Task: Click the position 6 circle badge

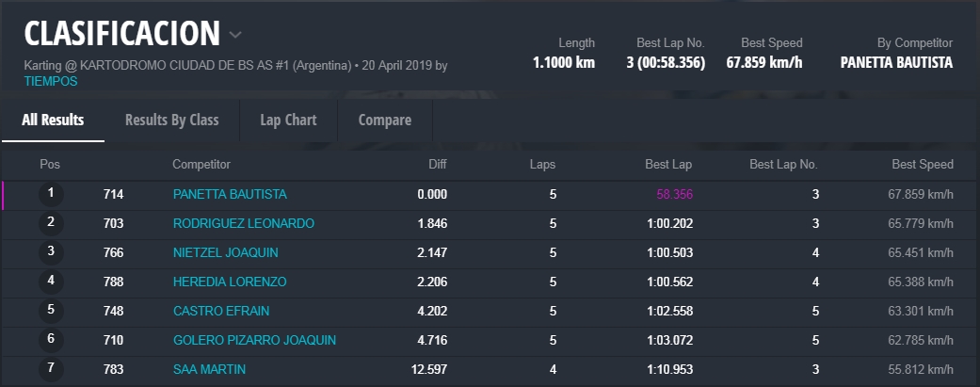Action: click(x=51, y=340)
